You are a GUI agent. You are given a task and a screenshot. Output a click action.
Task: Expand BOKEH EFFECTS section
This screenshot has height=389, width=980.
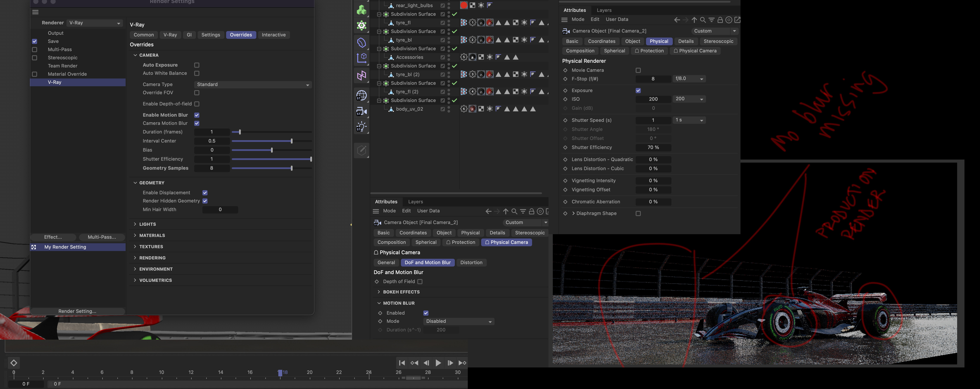(x=378, y=292)
